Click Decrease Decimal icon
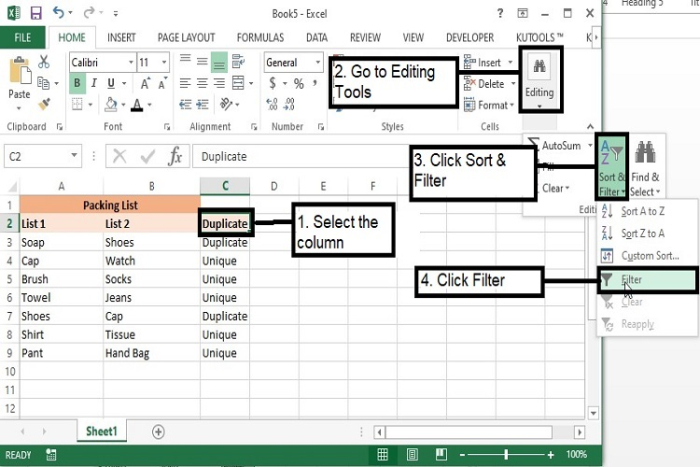700x467 pixels. click(289, 104)
